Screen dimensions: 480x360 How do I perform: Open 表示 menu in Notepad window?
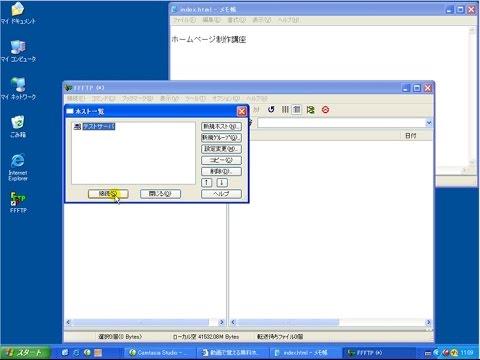point(261,20)
